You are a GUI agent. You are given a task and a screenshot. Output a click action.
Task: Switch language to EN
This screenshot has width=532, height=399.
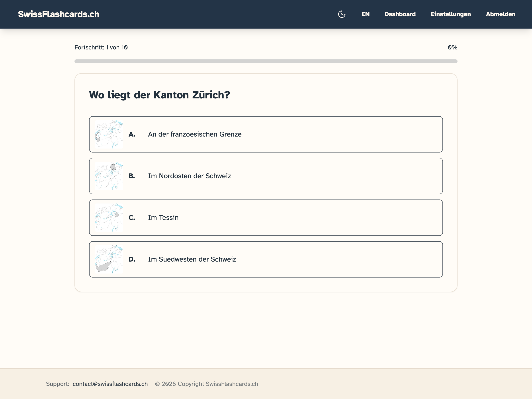coord(365,14)
